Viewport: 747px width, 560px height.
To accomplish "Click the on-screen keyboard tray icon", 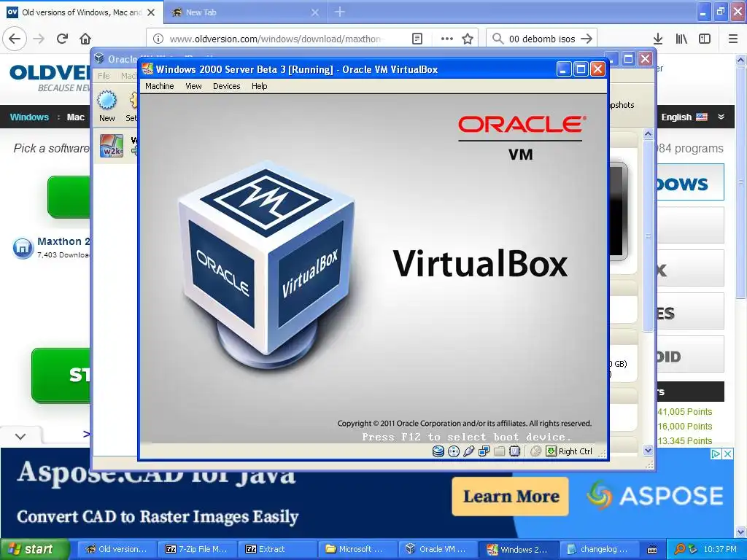I will pos(651,550).
